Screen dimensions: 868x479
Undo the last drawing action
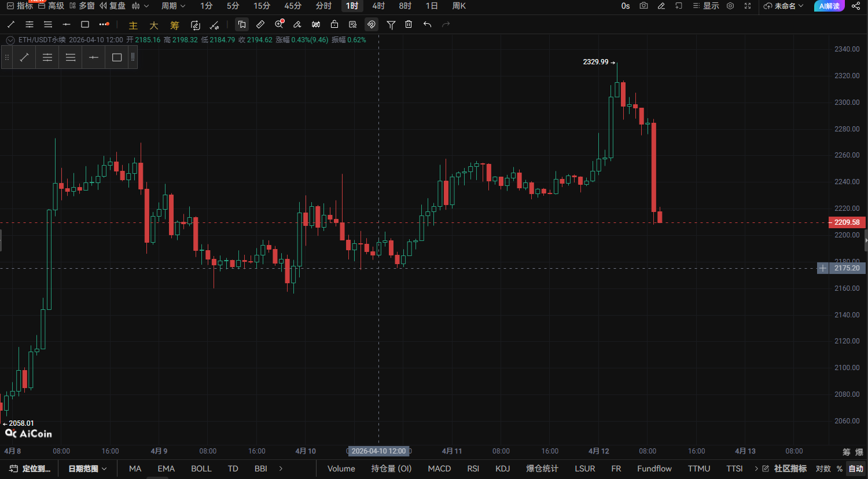[x=427, y=24]
